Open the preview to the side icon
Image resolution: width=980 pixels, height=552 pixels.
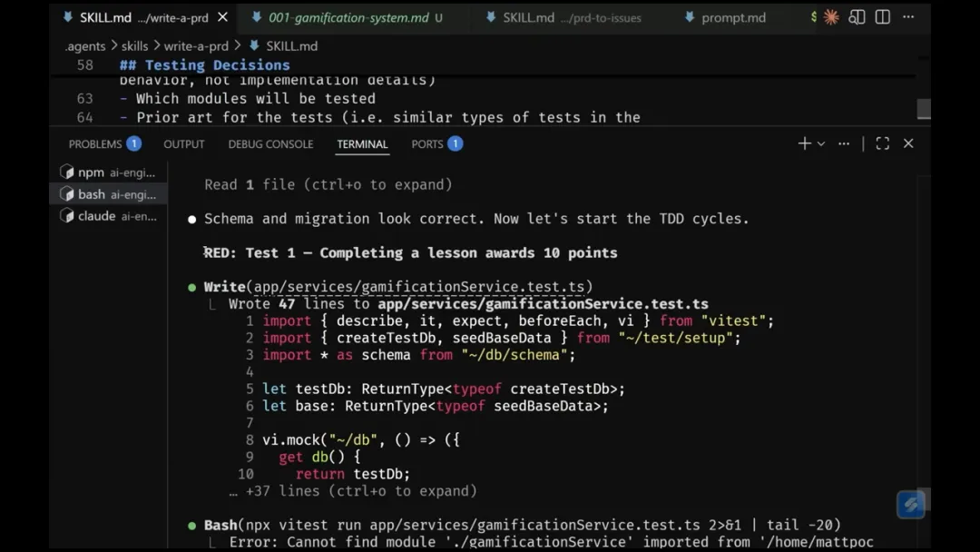point(857,17)
